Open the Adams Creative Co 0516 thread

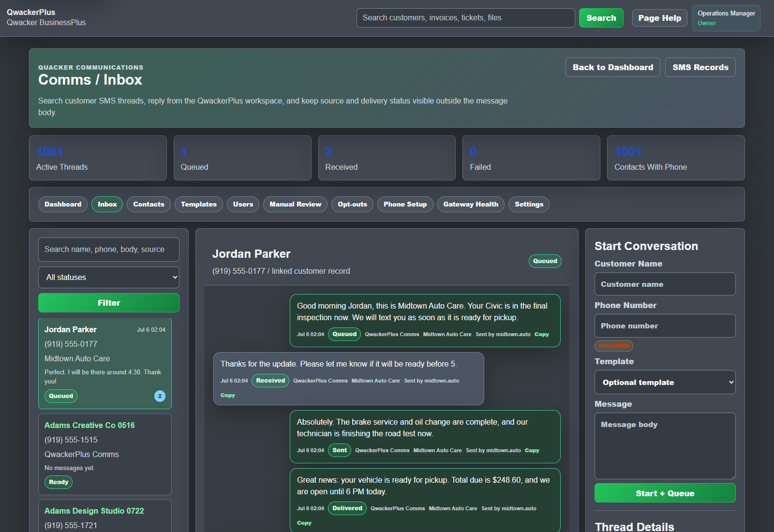pos(105,454)
